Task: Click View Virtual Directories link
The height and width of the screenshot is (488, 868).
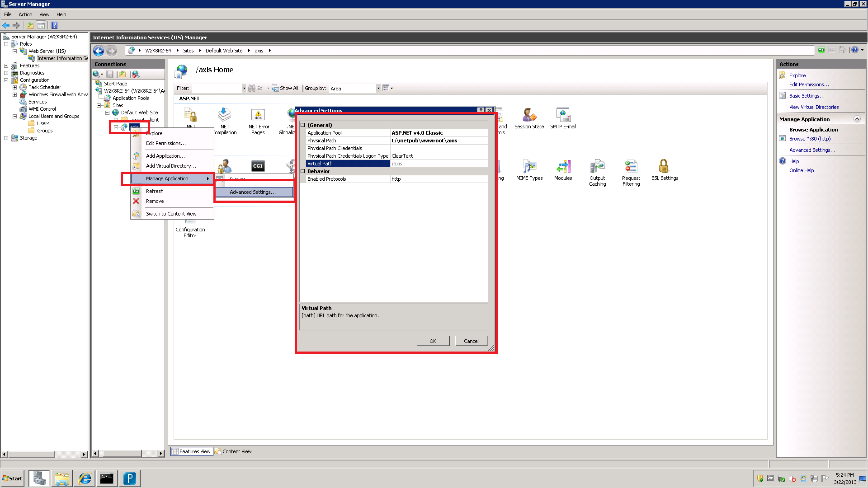Action: point(814,107)
